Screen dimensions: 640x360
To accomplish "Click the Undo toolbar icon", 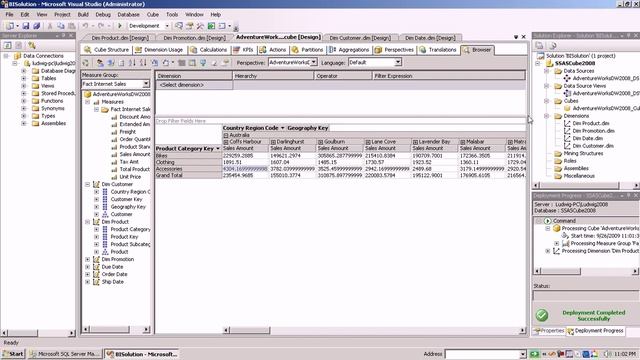I will pos(85,26).
